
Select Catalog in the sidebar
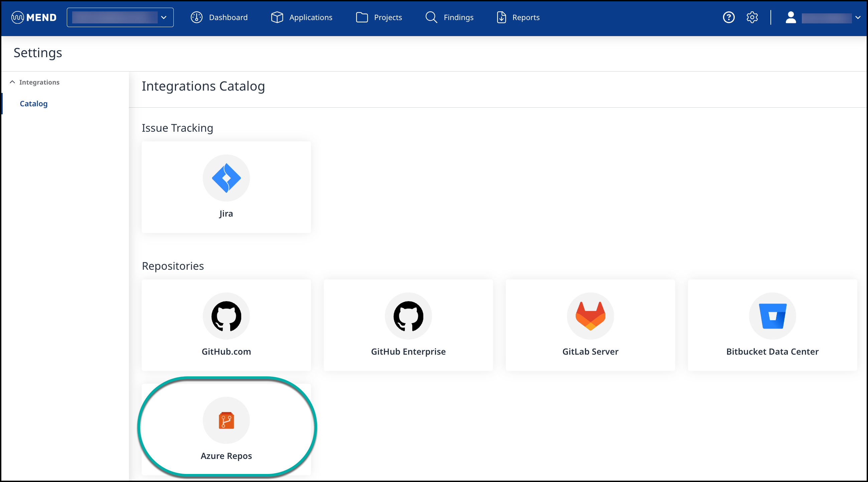[x=34, y=104]
